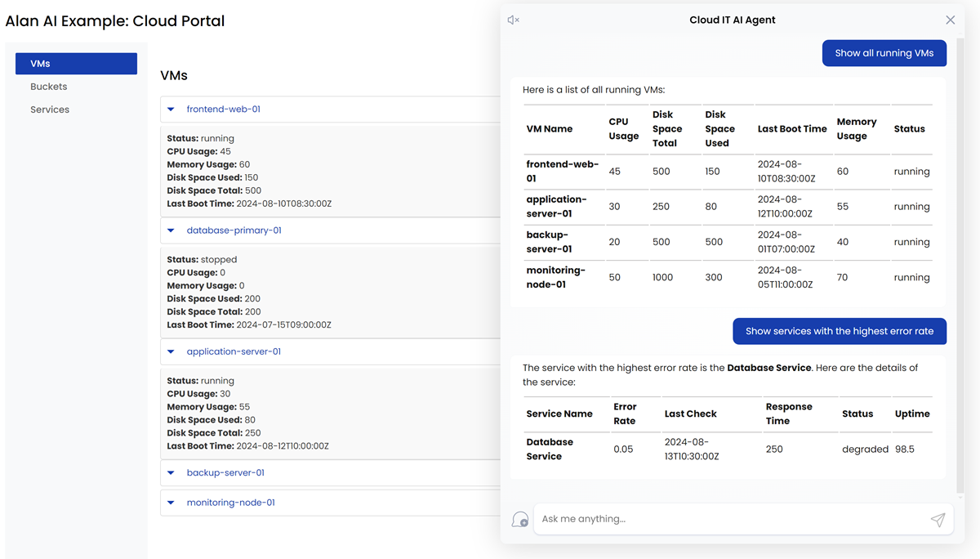980x559 pixels.
Task: Expand the backup-server-01 arrow
Action: (171, 473)
